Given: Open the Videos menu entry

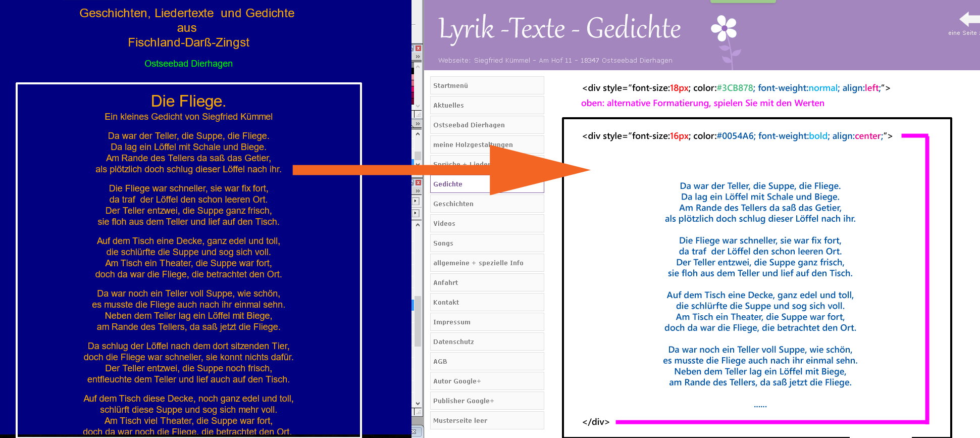Looking at the screenshot, I should [487, 223].
